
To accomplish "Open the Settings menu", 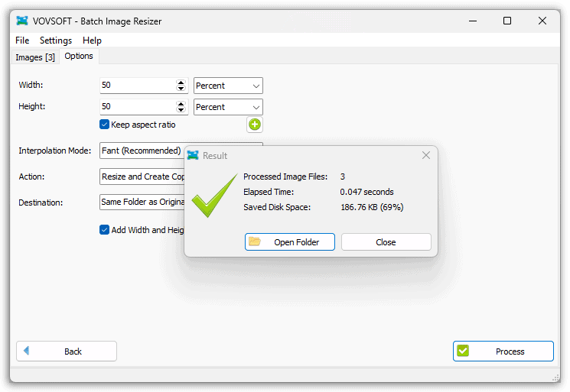I will tap(56, 40).
